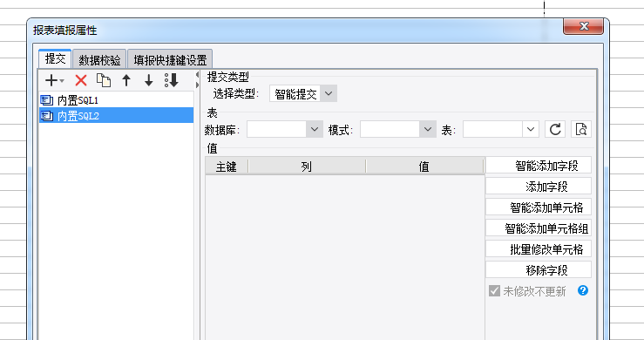Click the 移除字段 button
644x340 pixels.
[x=539, y=270]
